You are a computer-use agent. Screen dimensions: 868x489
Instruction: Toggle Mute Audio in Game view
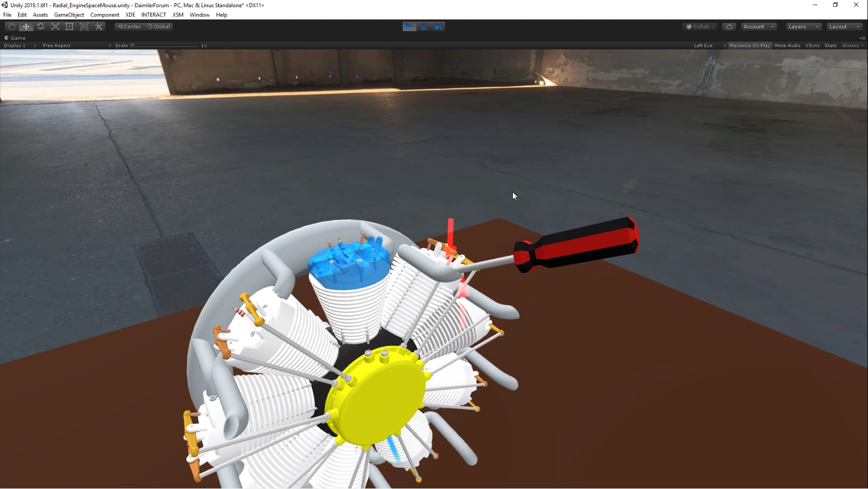[787, 46]
